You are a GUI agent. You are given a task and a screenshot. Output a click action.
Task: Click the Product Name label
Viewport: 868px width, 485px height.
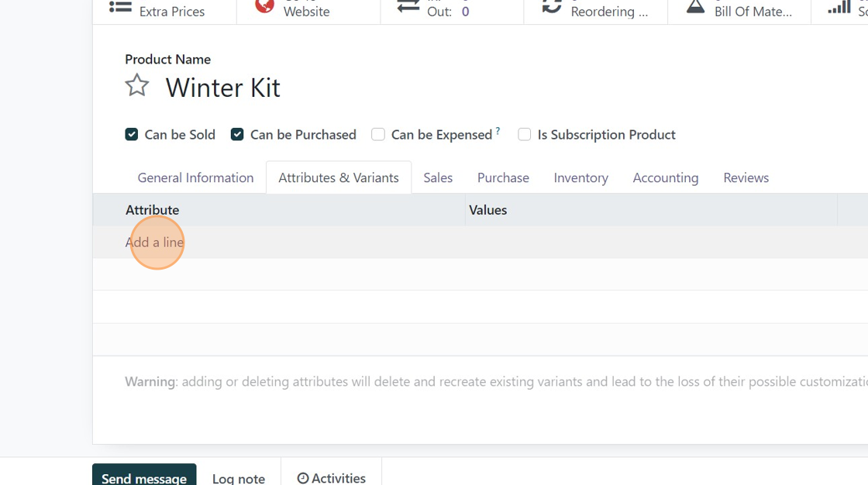point(167,59)
